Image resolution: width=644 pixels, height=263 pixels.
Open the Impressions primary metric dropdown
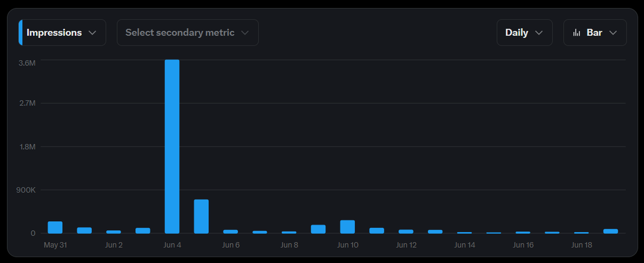pyautogui.click(x=62, y=33)
